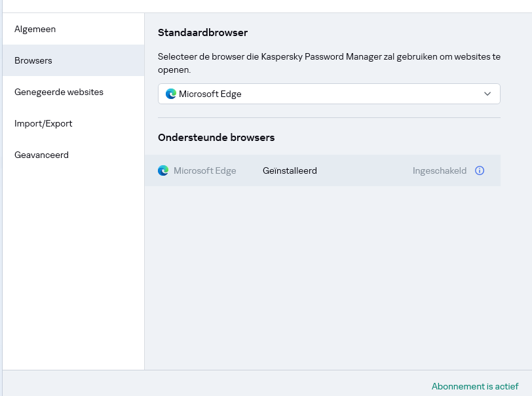Click the Edge icon in default browser dropdown
Screen dimensions: 532x396
tap(171, 94)
